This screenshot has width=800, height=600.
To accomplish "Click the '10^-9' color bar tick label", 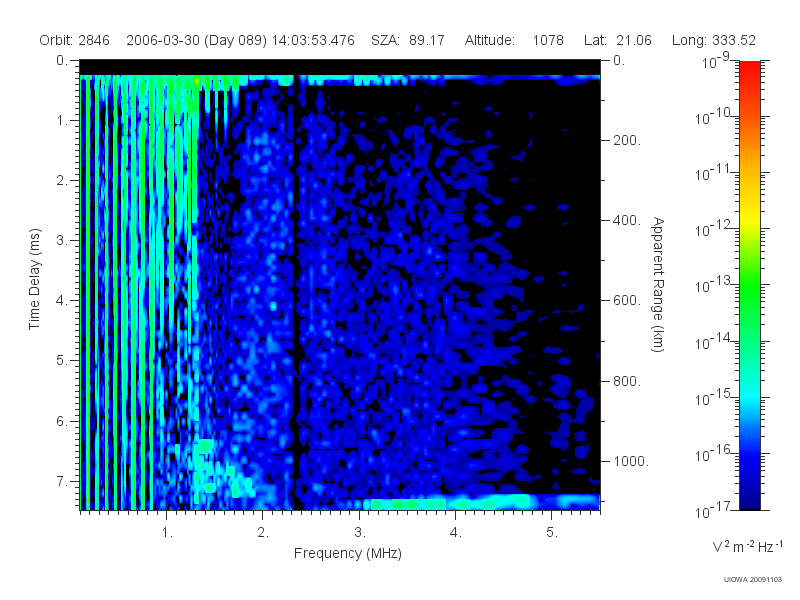I will pos(716,61).
